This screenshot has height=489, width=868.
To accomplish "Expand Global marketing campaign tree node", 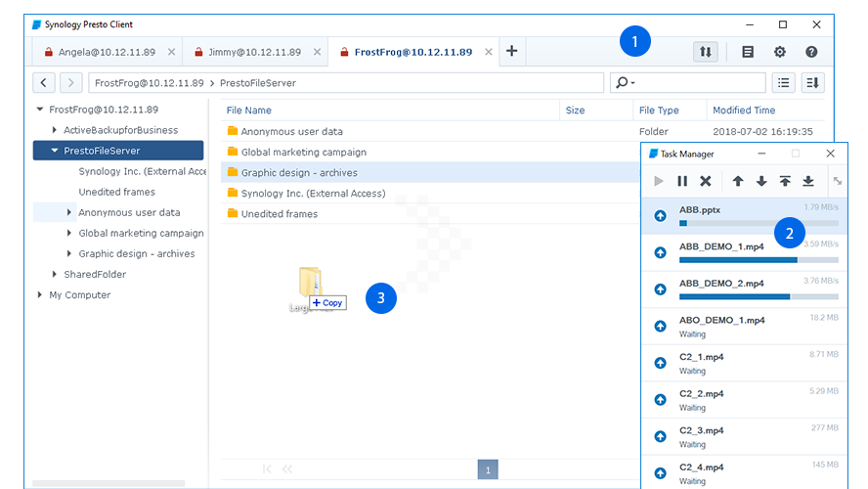I will (x=68, y=233).
